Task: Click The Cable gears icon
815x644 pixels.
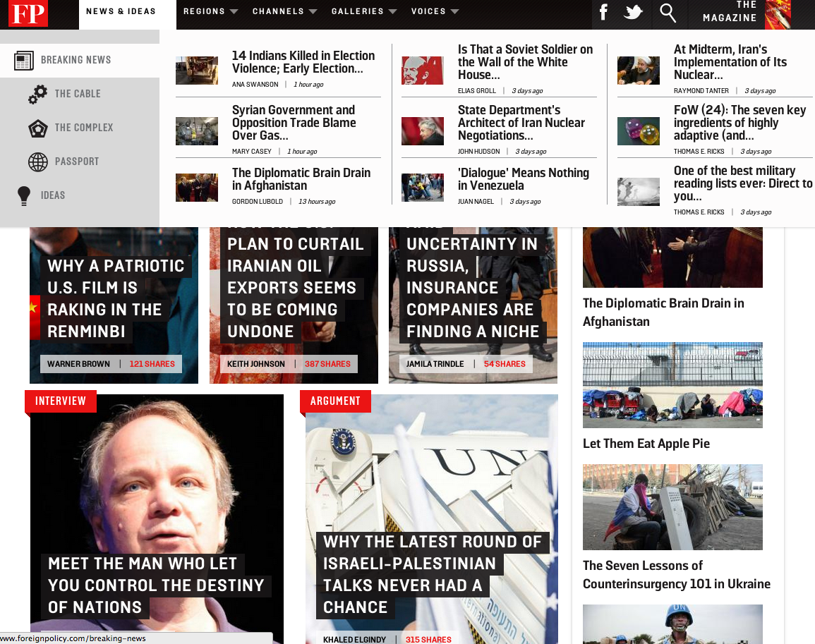Action: 38,94
